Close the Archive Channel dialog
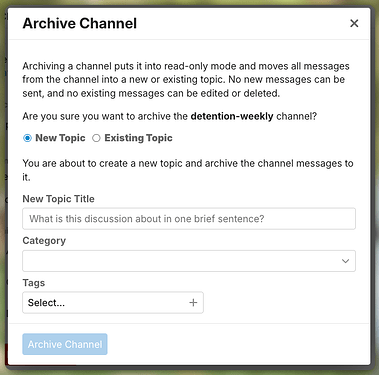The height and width of the screenshot is (375, 379). point(354,23)
